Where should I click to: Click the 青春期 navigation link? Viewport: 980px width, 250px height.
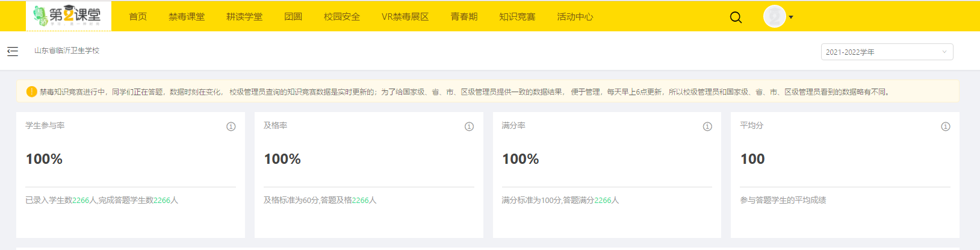[464, 17]
